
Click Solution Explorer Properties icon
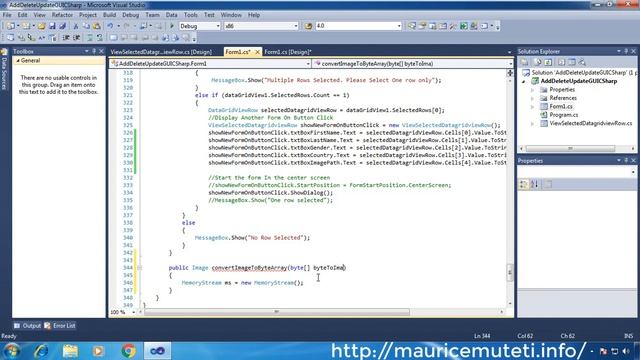pos(524,62)
